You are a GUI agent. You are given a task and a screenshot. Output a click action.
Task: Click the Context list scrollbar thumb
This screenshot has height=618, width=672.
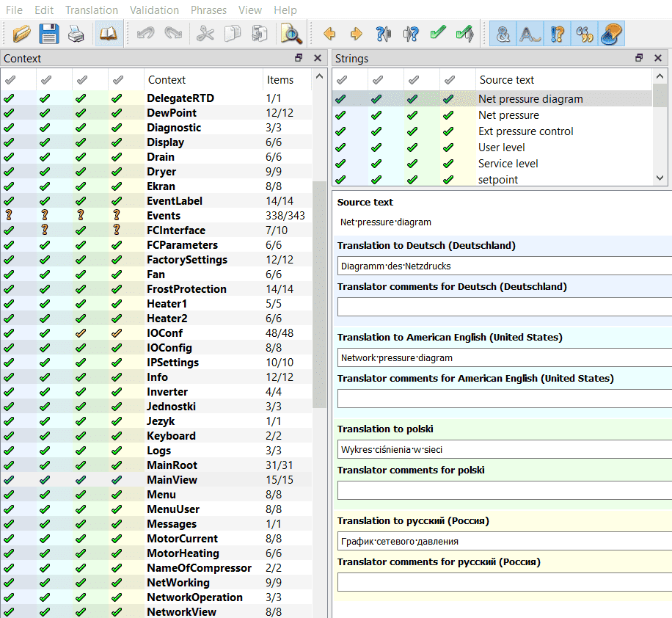pos(319,294)
